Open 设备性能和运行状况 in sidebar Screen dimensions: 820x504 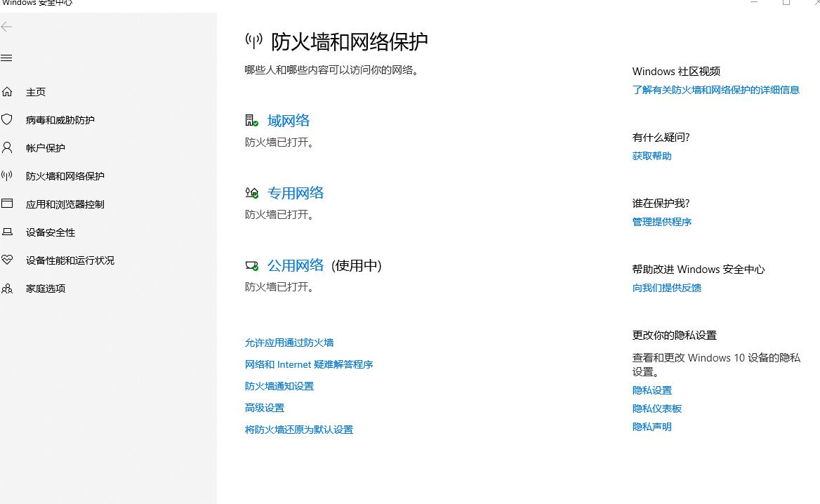70,260
